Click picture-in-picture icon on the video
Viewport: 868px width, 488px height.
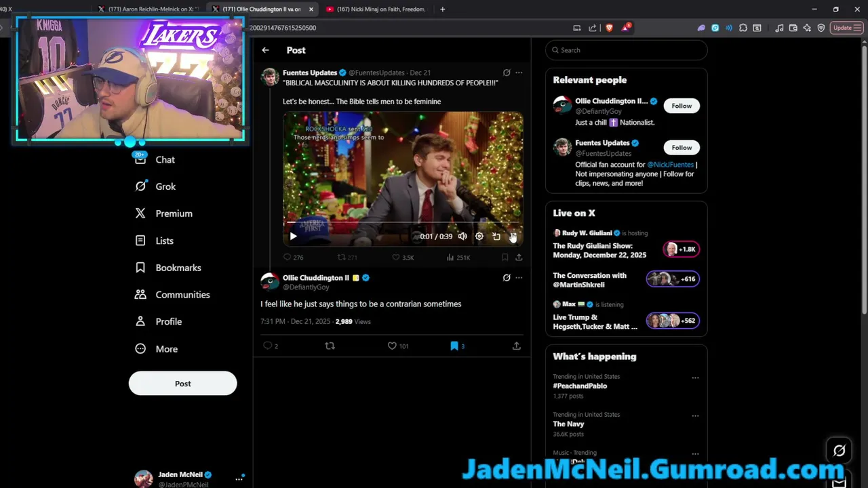pyautogui.click(x=496, y=237)
